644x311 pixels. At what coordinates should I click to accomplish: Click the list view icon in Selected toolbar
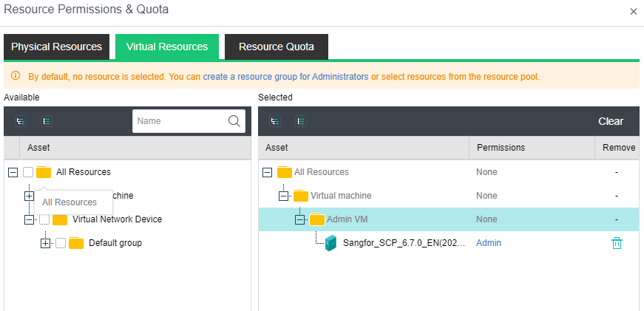[x=301, y=121]
